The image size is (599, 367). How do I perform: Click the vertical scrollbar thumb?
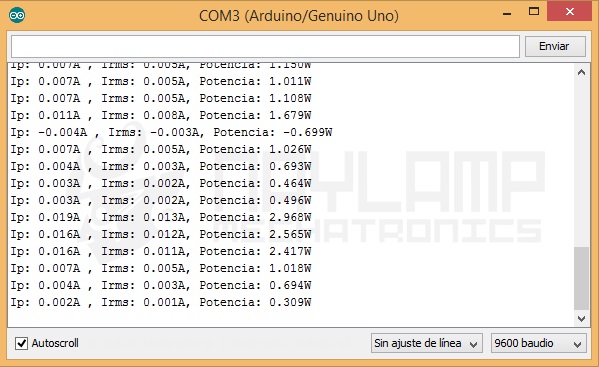coord(581,278)
